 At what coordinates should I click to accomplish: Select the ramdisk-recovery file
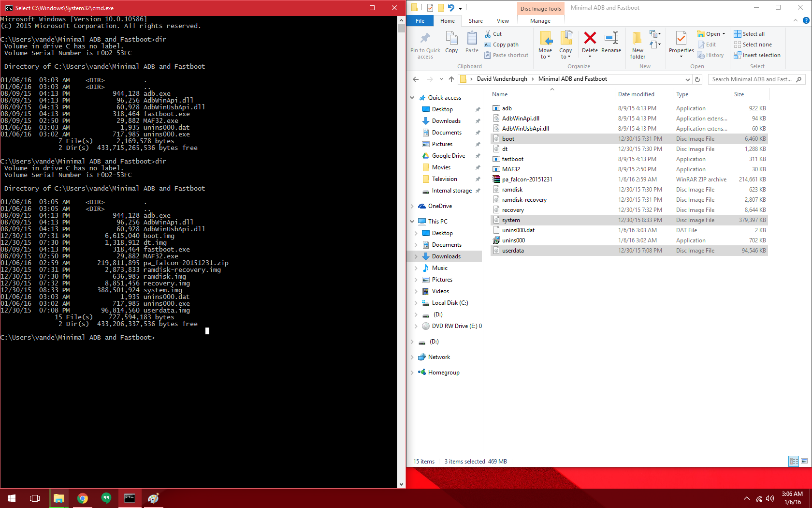point(629,200)
